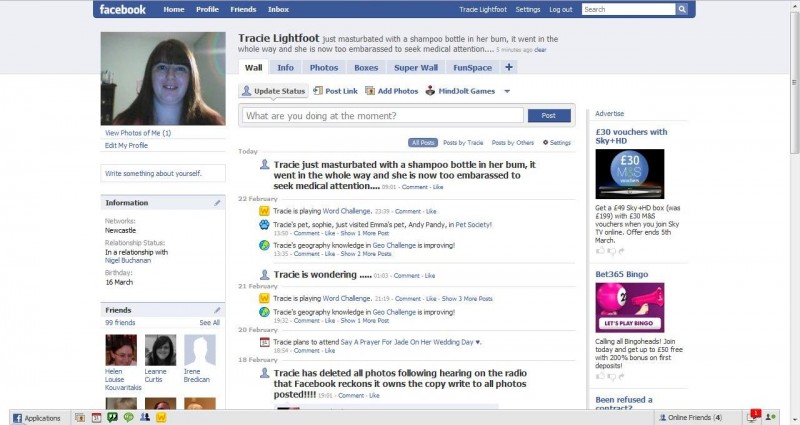Open View Photos of Me (1)
This screenshot has width=800, height=425.
point(138,133)
